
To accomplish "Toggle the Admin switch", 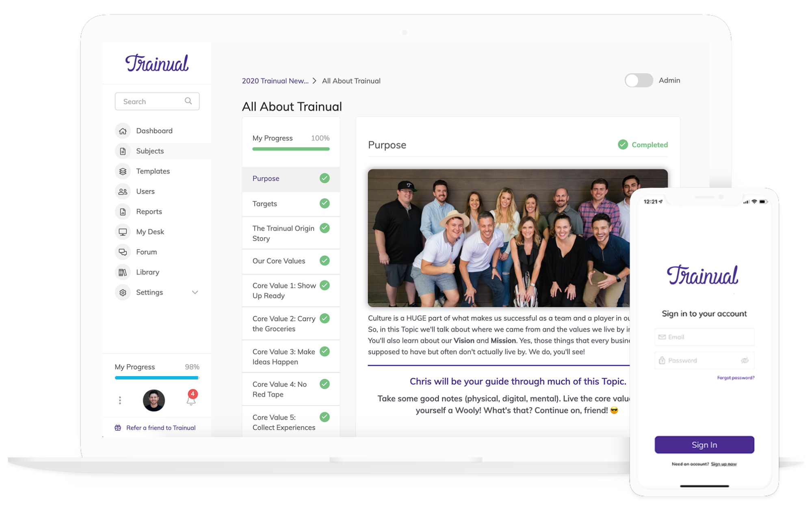I will (639, 80).
